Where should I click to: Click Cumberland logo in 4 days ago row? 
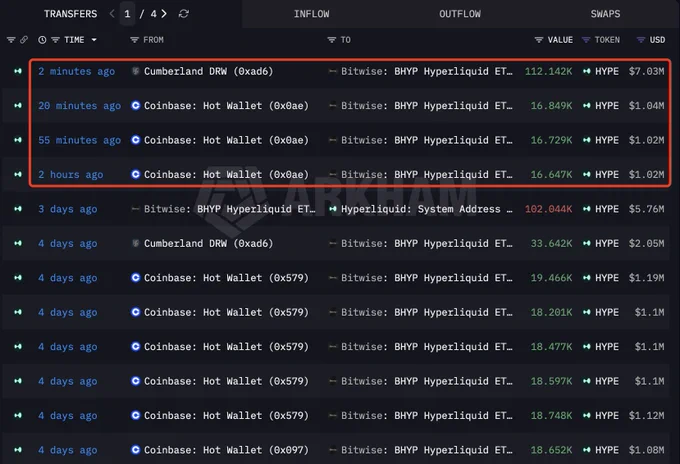coord(136,243)
